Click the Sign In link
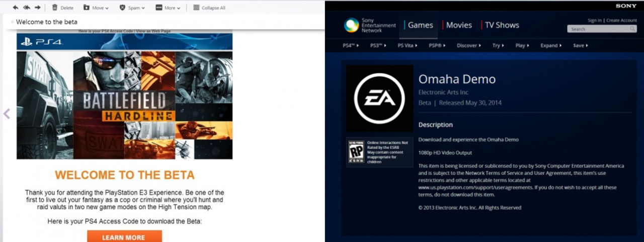The width and height of the screenshot is (644, 242). tap(594, 21)
